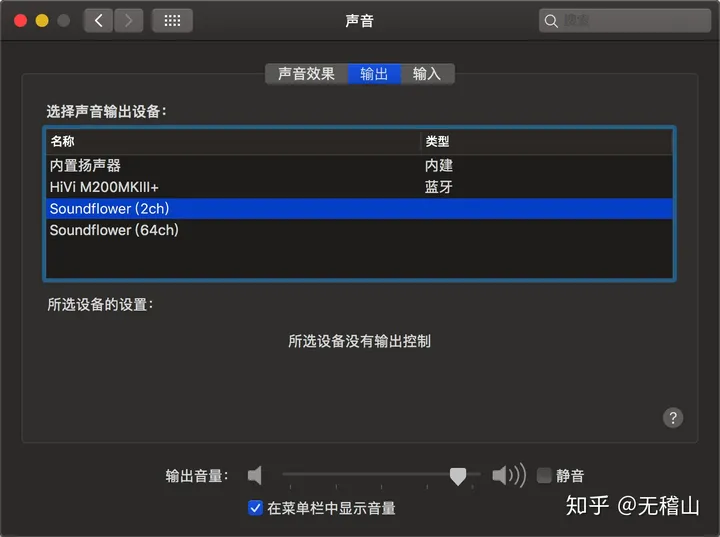Select Soundflower (2ch) output device
Screen dimensions: 720x537
coord(359,209)
